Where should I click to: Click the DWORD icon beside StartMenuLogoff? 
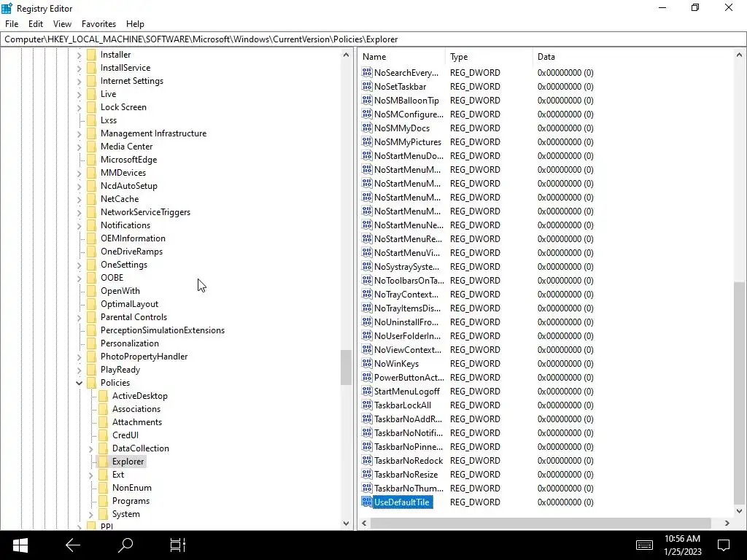coord(367,391)
